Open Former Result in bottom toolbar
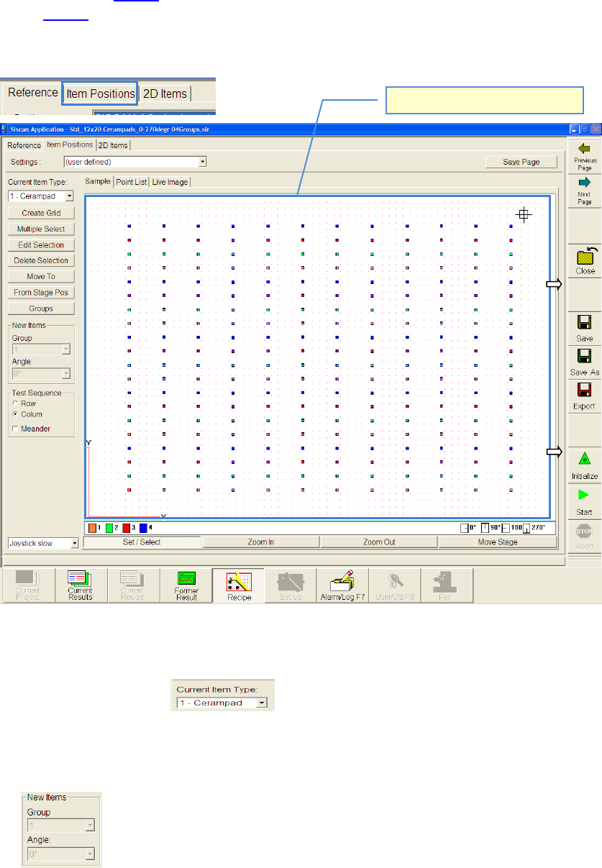Screen dimensions: 602x868 (186, 585)
